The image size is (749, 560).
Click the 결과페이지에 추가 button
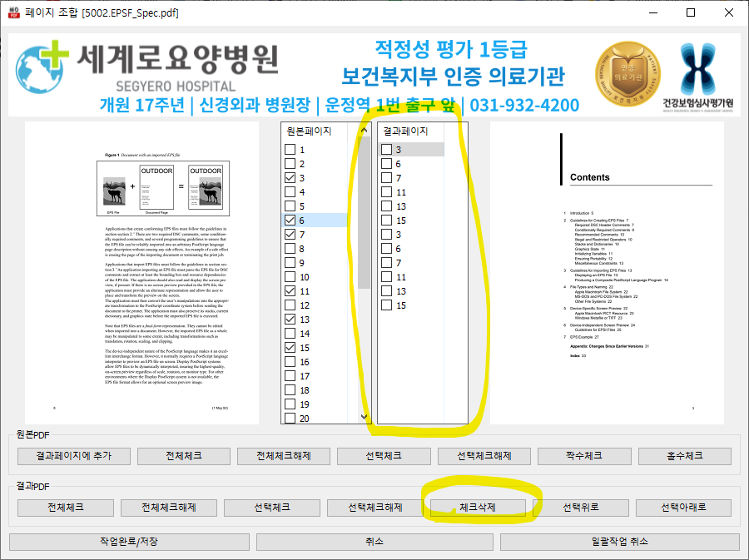pos(74,456)
